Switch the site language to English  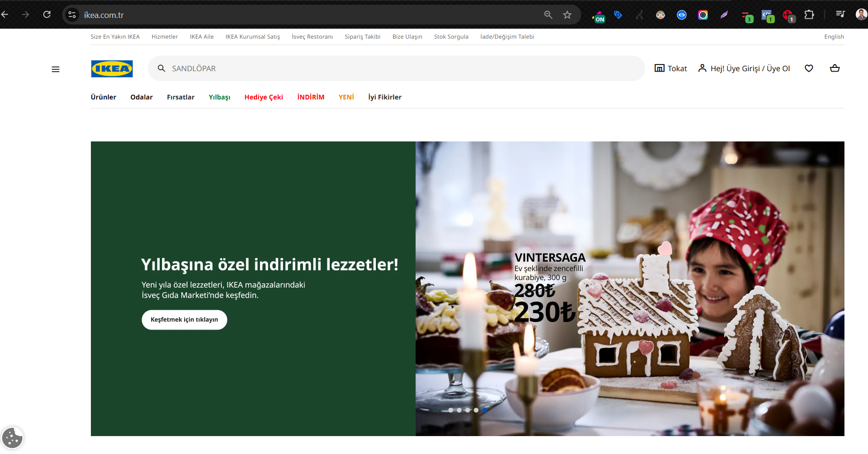834,37
